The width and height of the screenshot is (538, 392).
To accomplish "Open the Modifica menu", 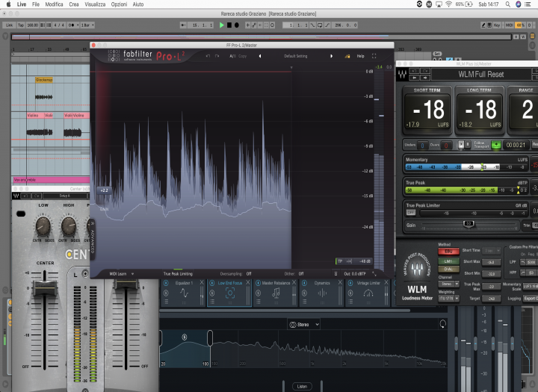I will point(55,4).
